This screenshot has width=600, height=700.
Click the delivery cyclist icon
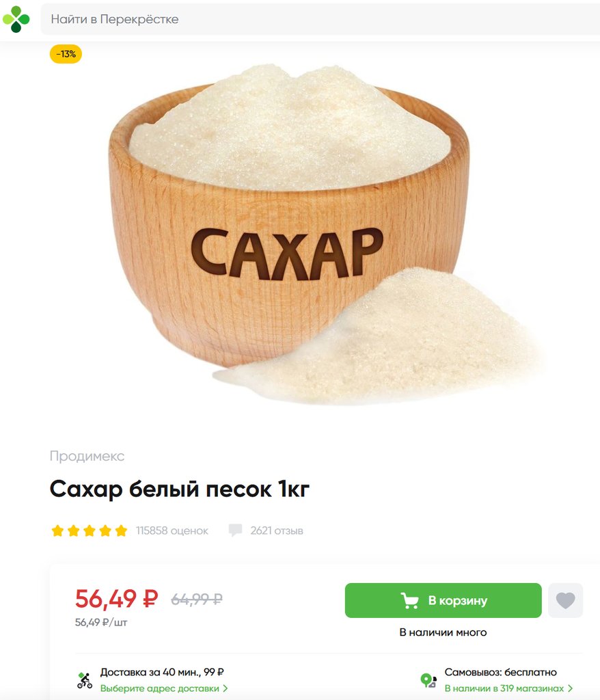pyautogui.click(x=84, y=680)
